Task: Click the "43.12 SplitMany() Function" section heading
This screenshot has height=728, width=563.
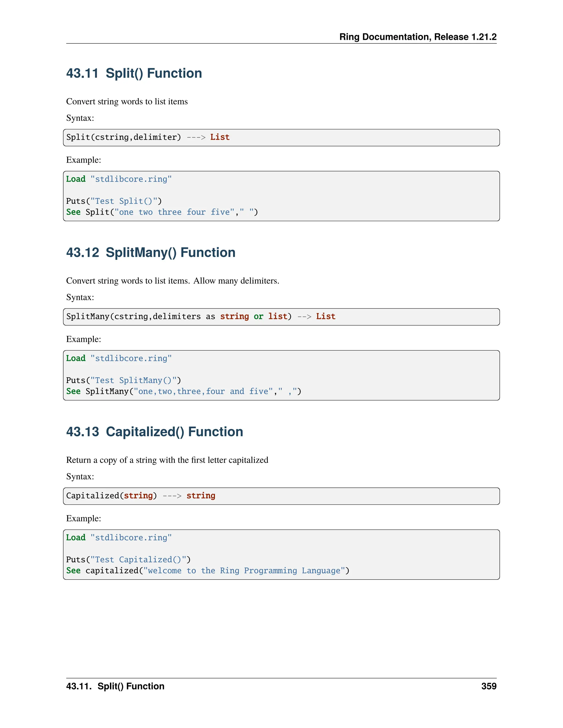Action: pyautogui.click(x=150, y=253)
